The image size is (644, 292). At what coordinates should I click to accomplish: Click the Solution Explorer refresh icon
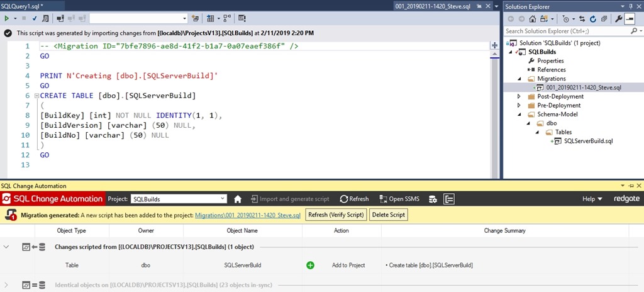coord(592,19)
